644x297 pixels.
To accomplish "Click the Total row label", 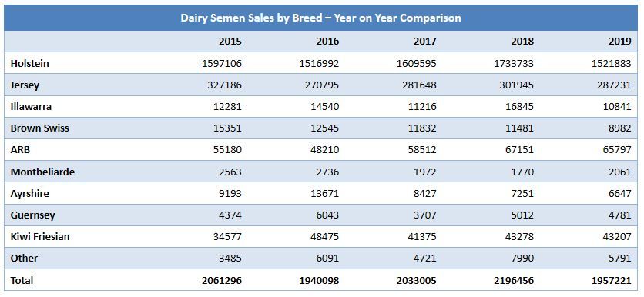I will 22,280.
